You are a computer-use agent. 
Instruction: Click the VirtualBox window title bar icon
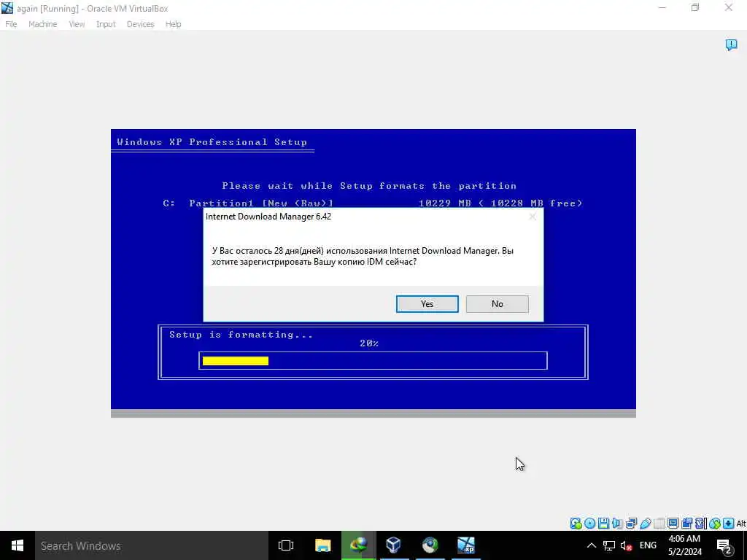click(x=7, y=8)
